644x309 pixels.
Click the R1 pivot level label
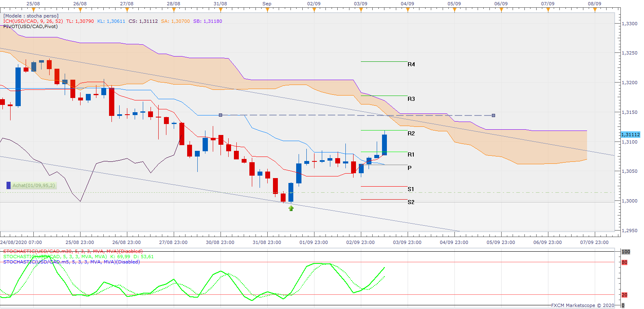(x=411, y=154)
